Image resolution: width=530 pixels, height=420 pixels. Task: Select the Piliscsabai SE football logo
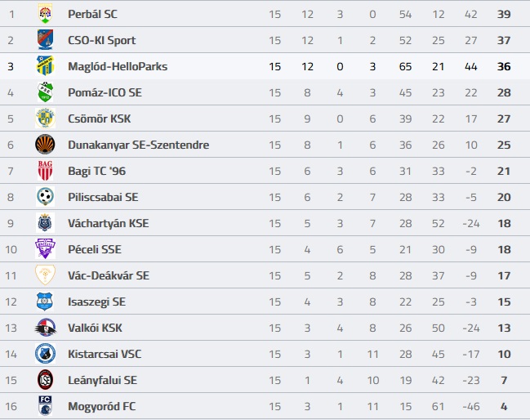point(45,196)
